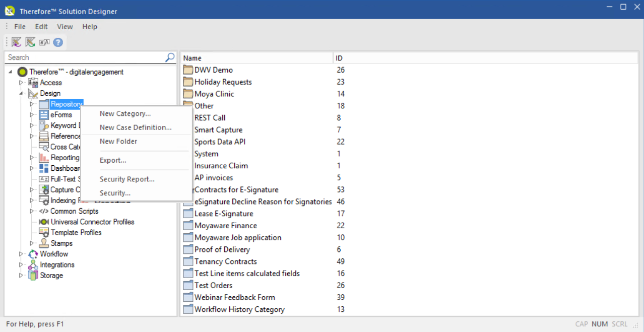644x332 pixels.
Task: Open the File menu
Action: tap(20, 27)
